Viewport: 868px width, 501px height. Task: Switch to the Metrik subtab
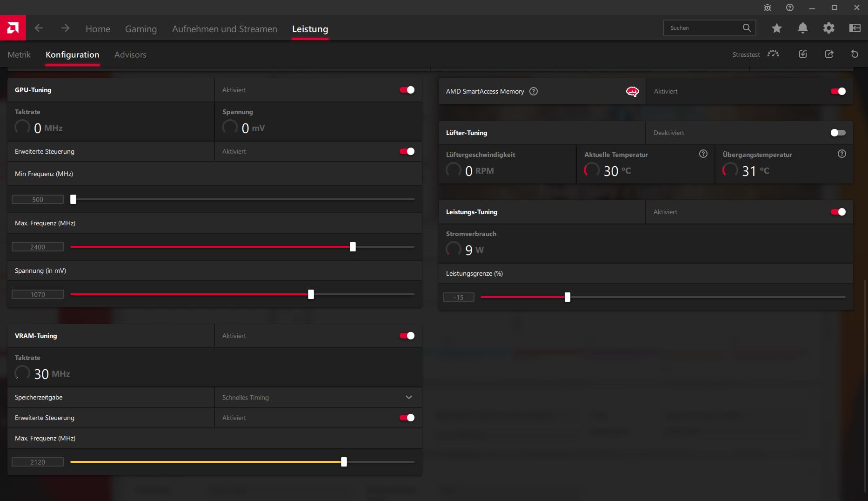click(19, 54)
